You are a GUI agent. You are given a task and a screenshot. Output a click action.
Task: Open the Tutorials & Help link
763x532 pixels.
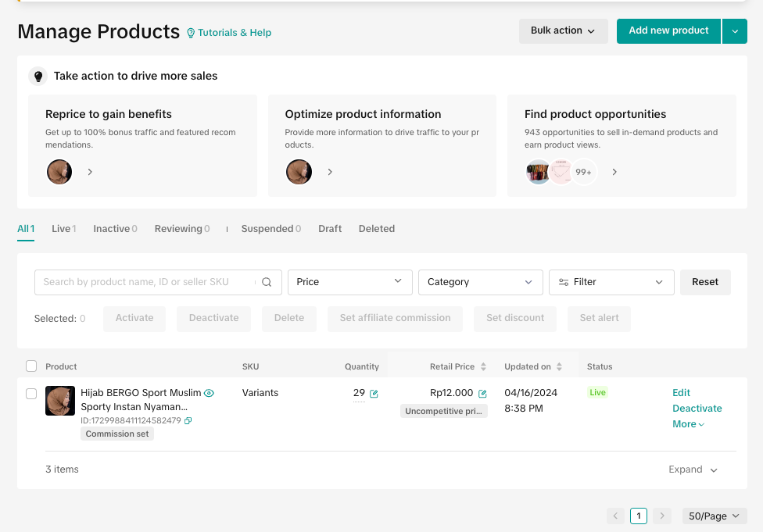[x=229, y=33]
